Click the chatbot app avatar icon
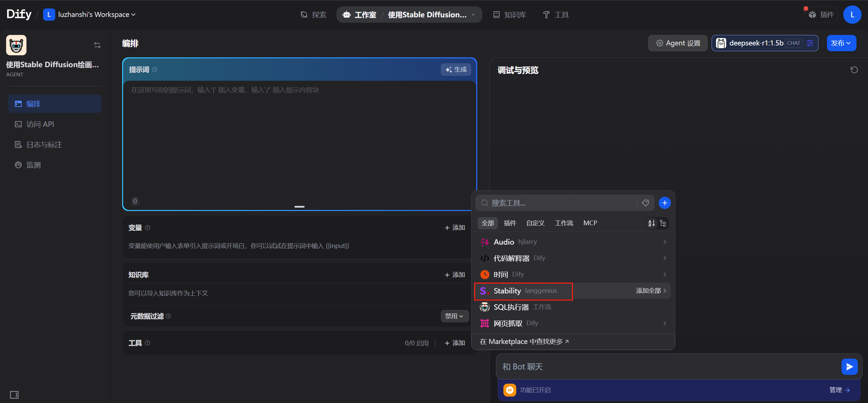The height and width of the screenshot is (403, 868). click(x=16, y=45)
